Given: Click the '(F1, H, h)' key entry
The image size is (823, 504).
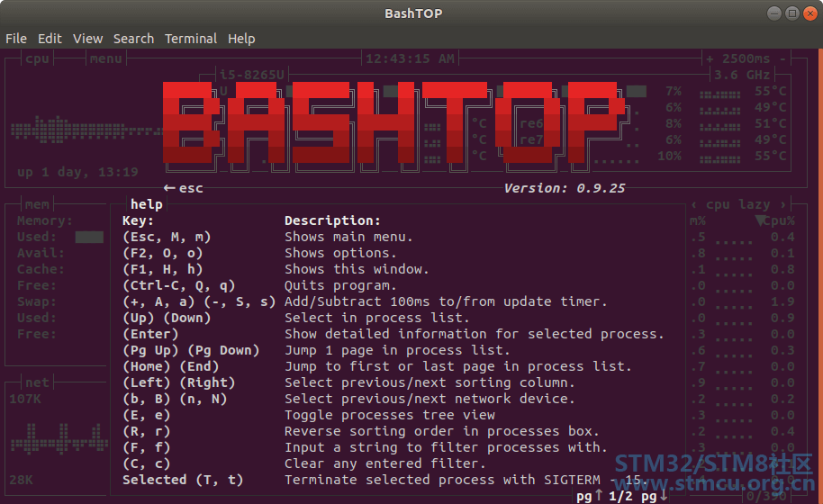Looking at the screenshot, I should pyautogui.click(x=162, y=270).
